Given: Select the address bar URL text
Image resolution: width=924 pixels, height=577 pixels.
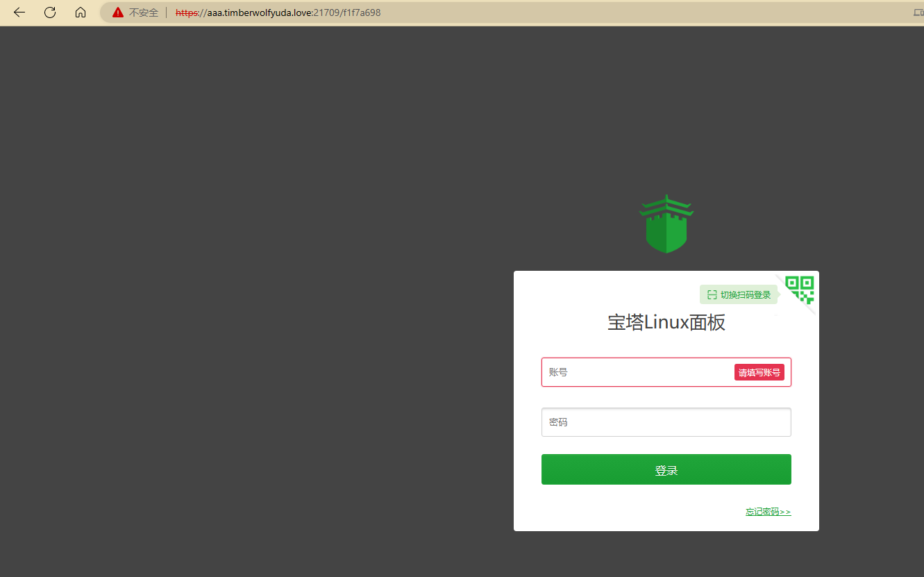Looking at the screenshot, I should tap(278, 12).
